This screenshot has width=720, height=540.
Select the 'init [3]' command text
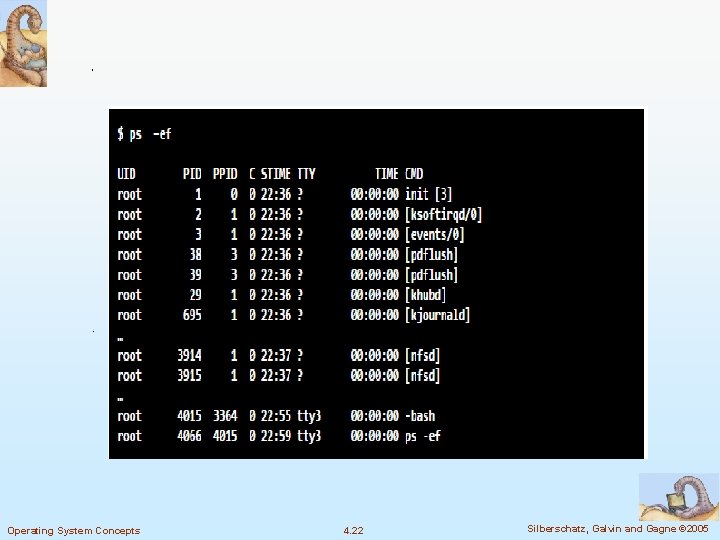pos(428,194)
